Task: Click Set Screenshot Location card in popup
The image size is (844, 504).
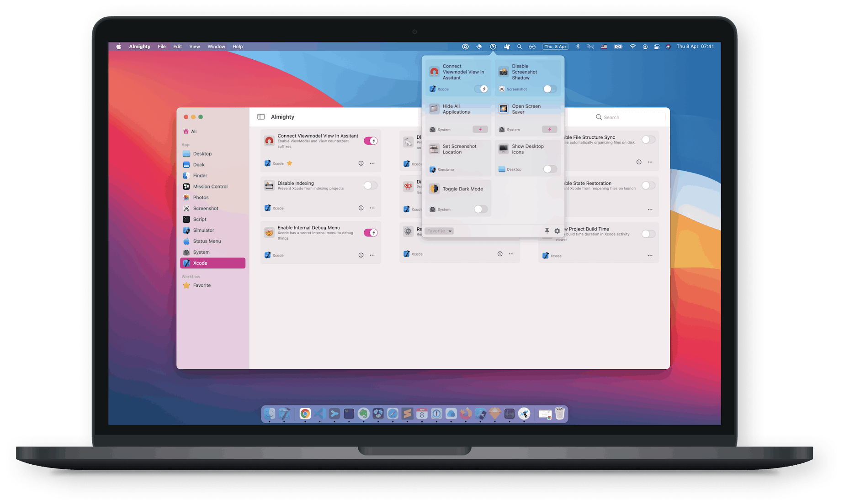Action: click(x=458, y=157)
